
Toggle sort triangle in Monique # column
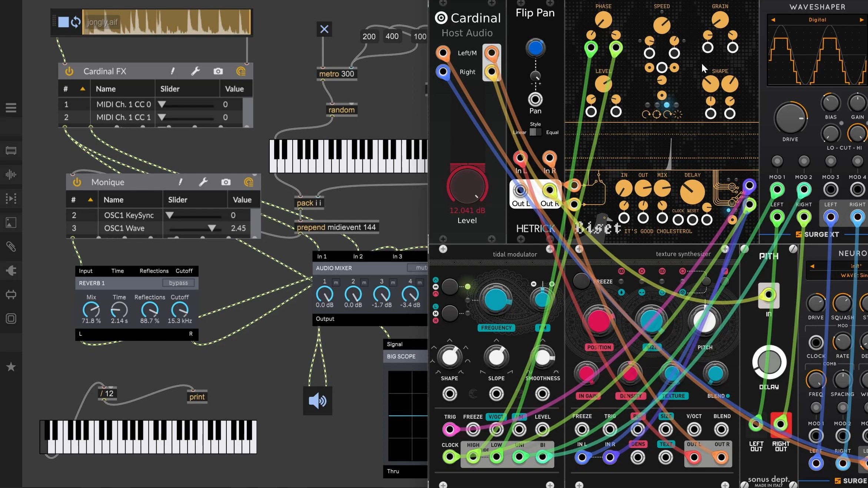tap(90, 200)
